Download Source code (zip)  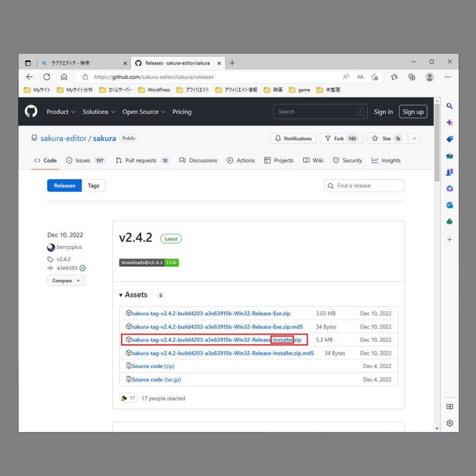[x=153, y=366]
